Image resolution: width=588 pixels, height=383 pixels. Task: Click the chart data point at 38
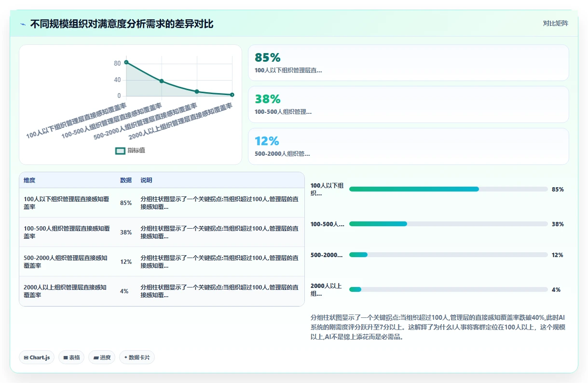[x=162, y=81]
